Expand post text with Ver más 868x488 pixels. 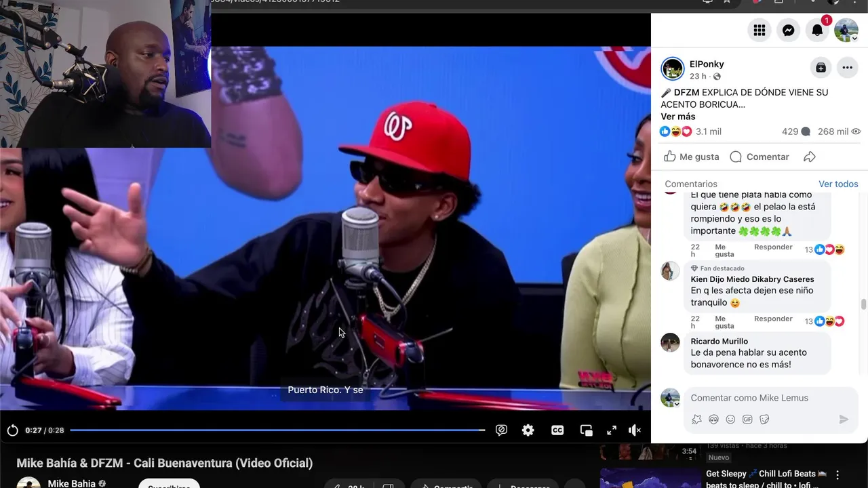(678, 117)
